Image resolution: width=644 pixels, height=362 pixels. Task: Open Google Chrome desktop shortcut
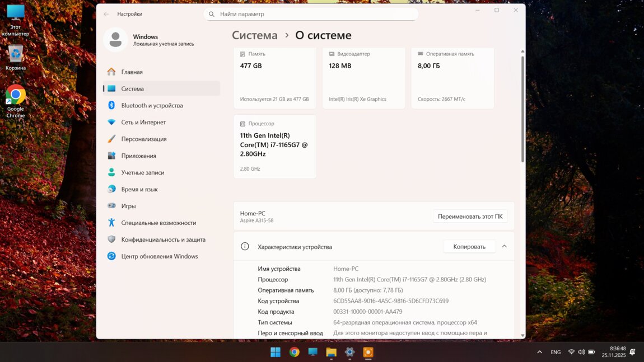coord(16,101)
